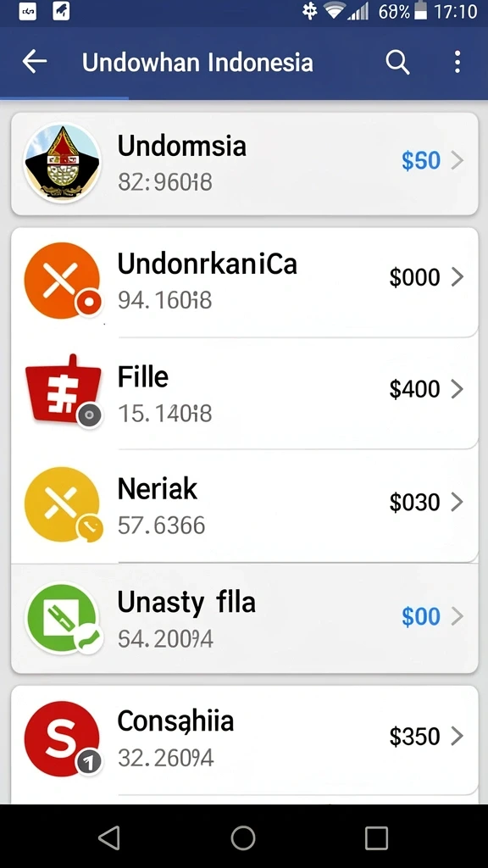Select the Undomsia crest avatar
The image size is (488, 868).
[x=62, y=162]
